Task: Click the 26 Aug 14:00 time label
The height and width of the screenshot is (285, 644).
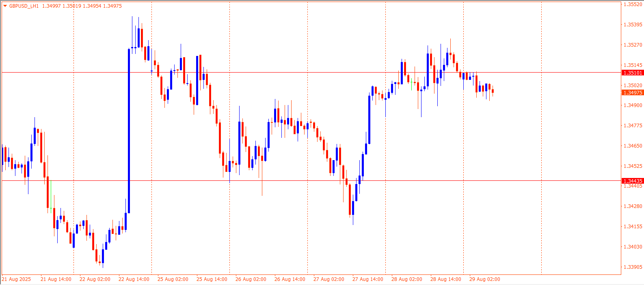Action: pyautogui.click(x=290, y=279)
